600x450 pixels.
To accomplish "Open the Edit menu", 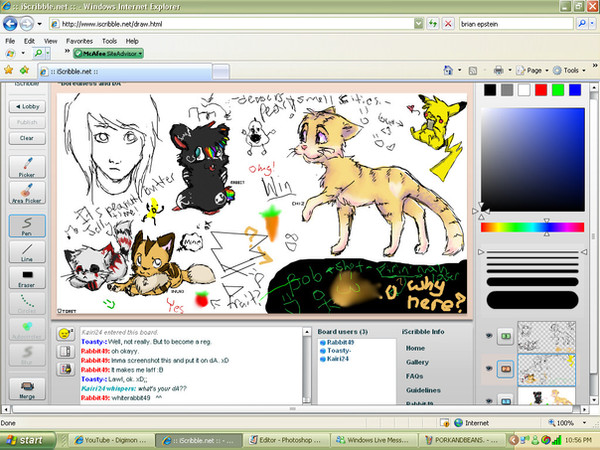I will (x=29, y=41).
